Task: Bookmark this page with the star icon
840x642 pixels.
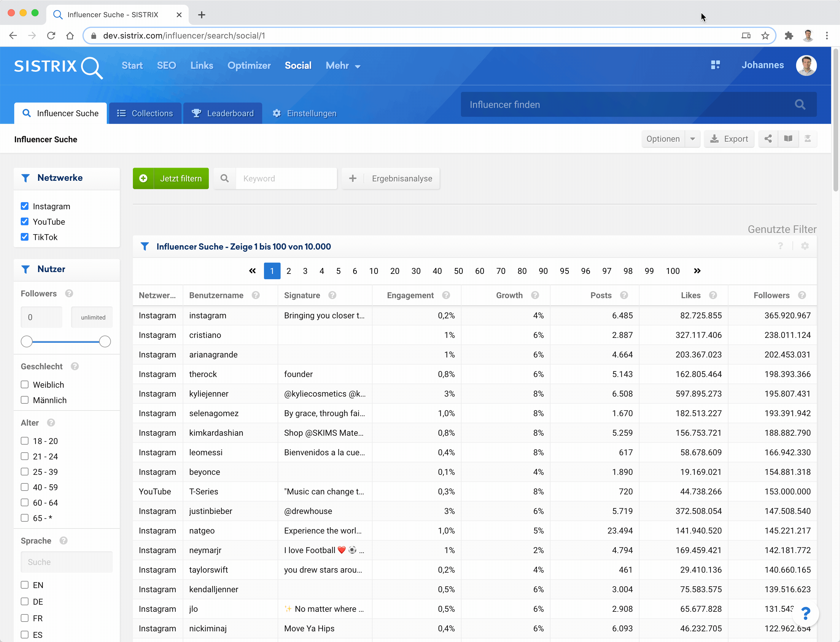Action: tap(765, 36)
